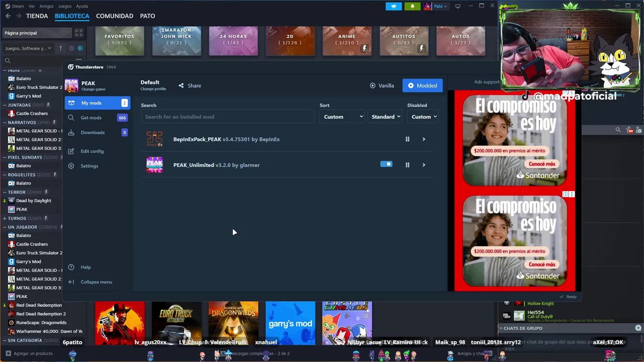The image size is (644, 362).
Task: Open the ANIME collection card
Action: [x=347, y=40]
